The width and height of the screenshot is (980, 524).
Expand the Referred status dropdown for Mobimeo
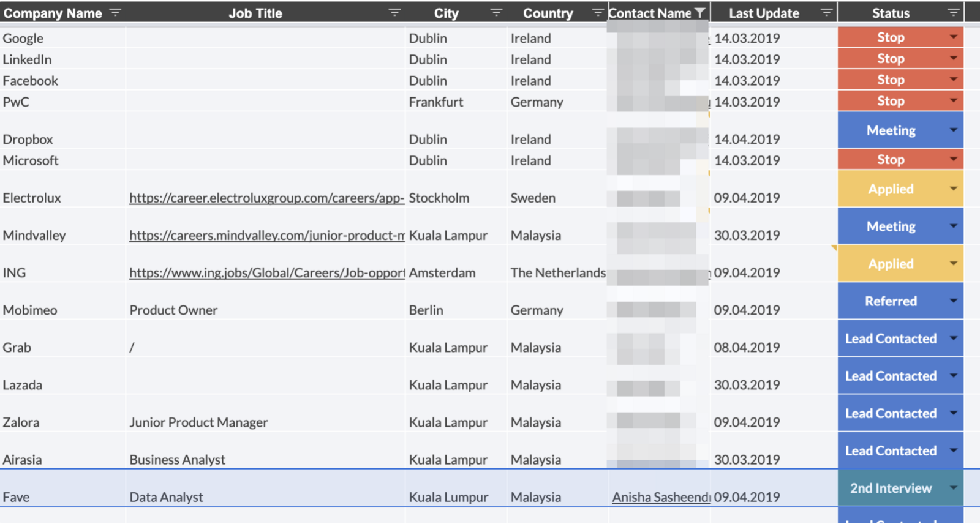click(x=953, y=301)
